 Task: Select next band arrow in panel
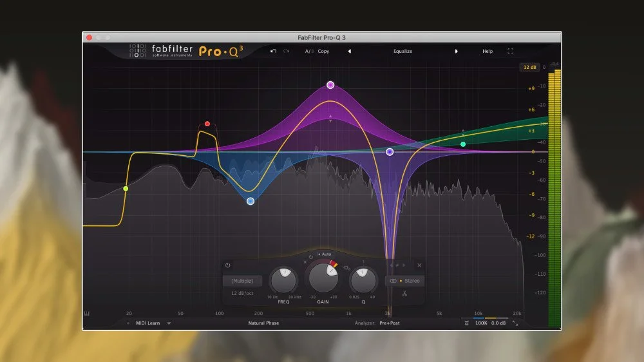[404, 265]
